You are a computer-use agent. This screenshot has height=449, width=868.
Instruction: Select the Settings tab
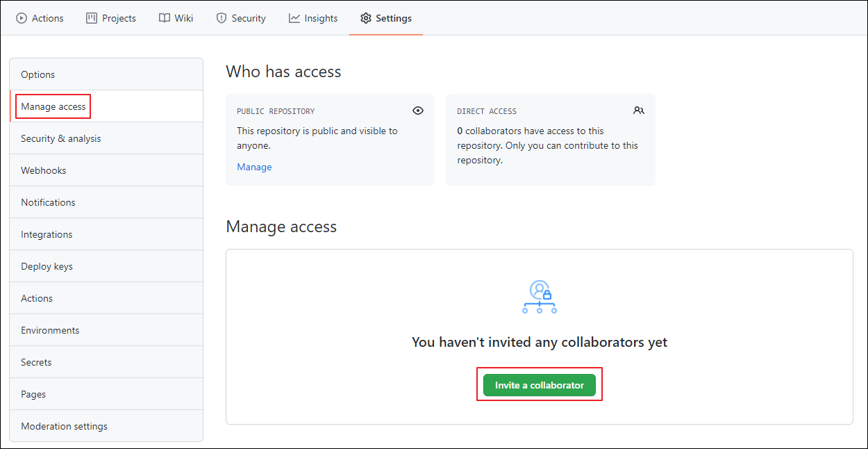(386, 18)
